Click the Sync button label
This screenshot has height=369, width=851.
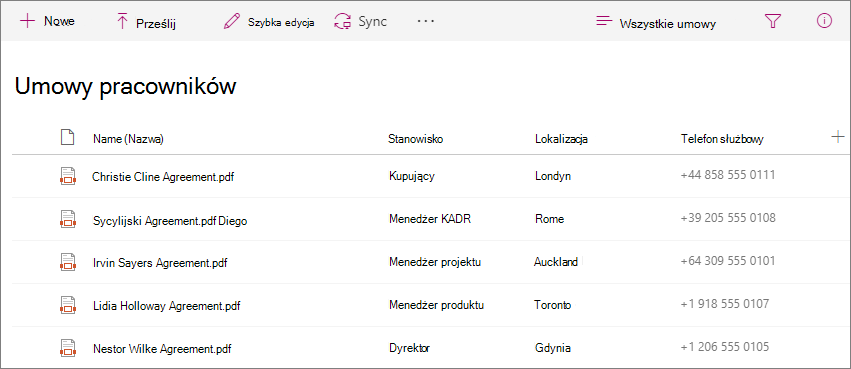pyautogui.click(x=372, y=22)
